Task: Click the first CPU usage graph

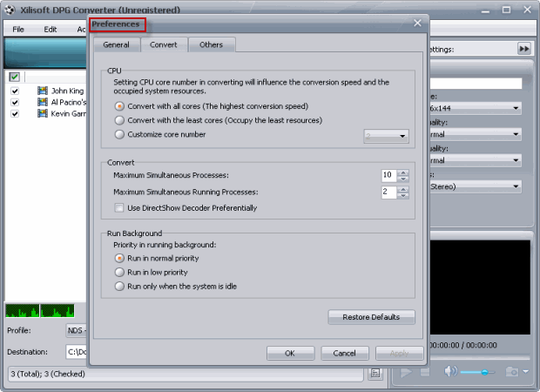Action: [x=23, y=311]
